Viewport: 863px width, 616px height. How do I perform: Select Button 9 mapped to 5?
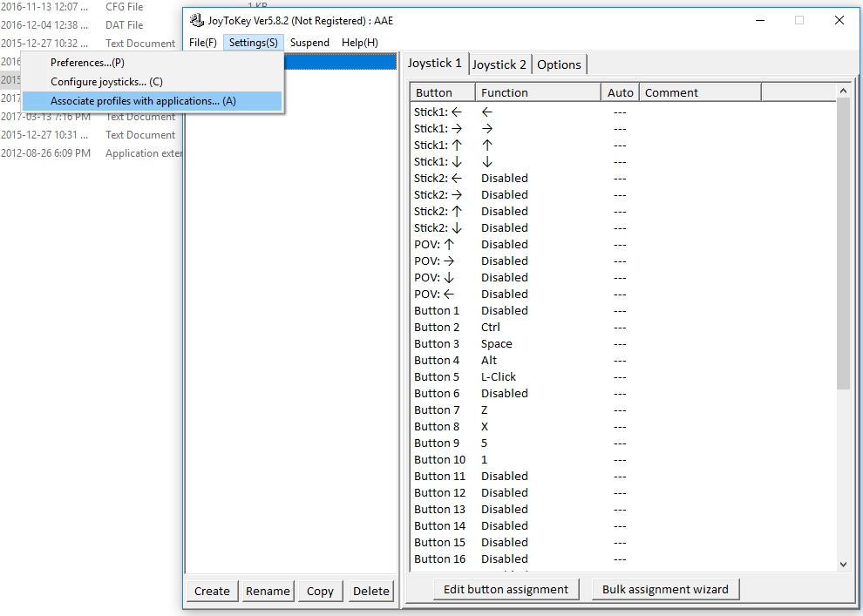[623, 443]
